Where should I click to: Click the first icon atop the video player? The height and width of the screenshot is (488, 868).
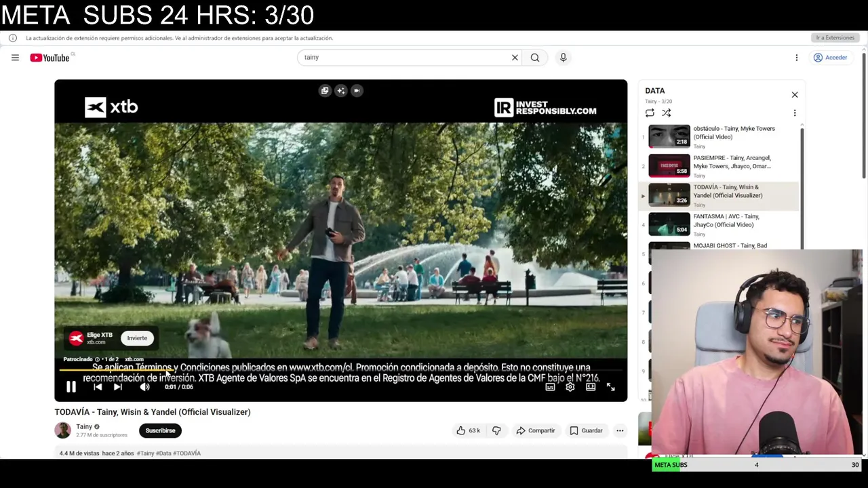[325, 91]
